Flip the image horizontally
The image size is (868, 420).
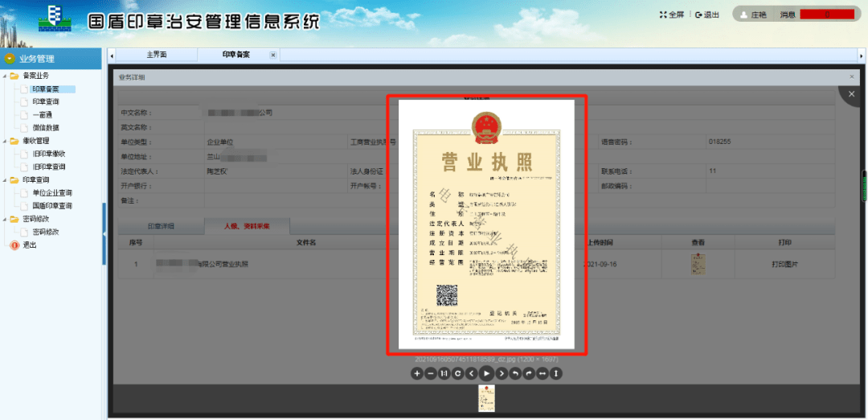(542, 374)
